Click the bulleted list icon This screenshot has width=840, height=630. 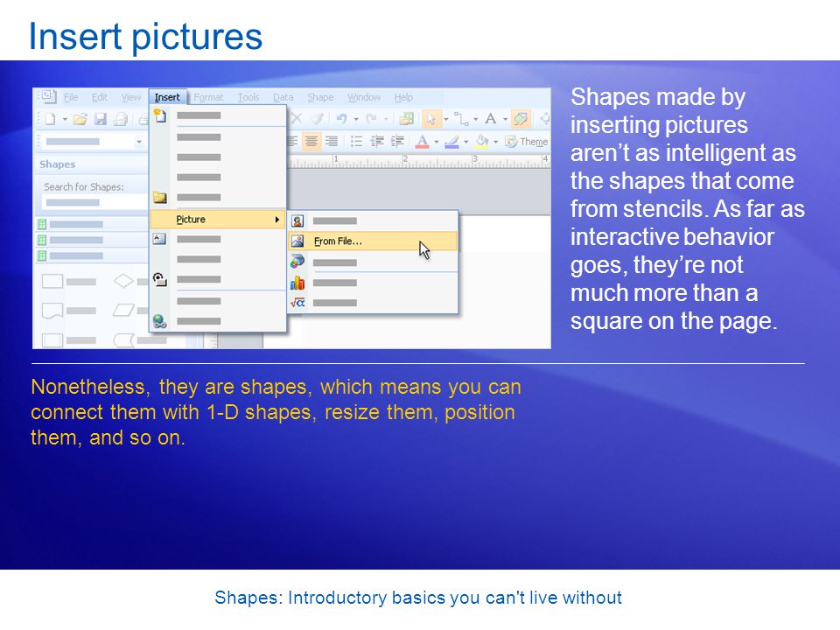pyautogui.click(x=356, y=142)
